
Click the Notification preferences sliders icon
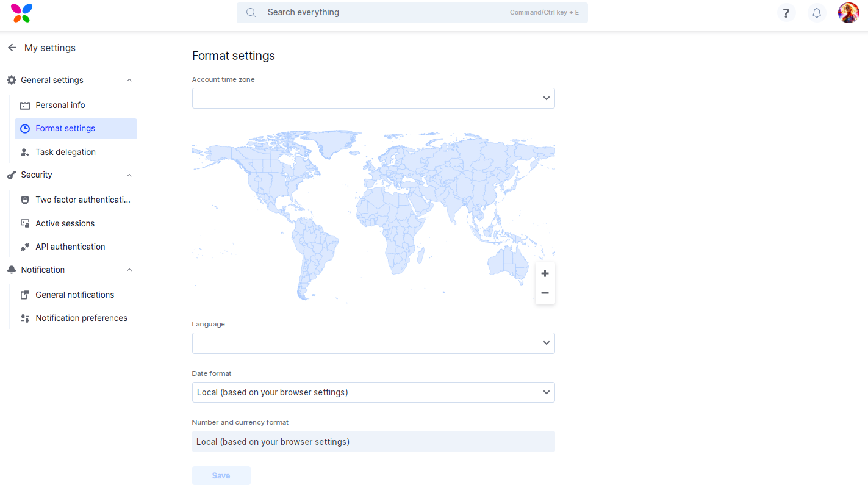(x=25, y=318)
